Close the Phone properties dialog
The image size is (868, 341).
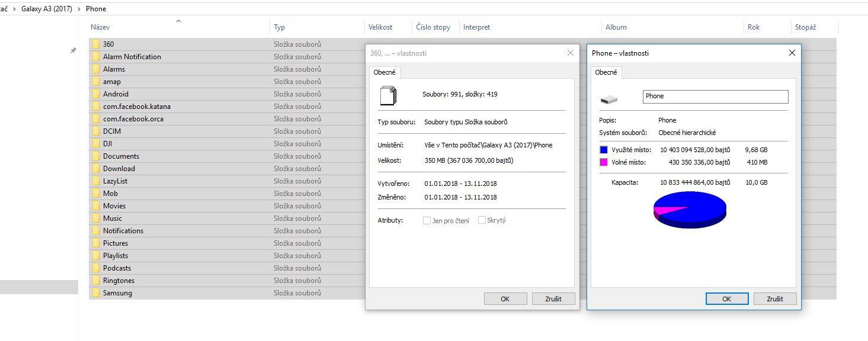tap(792, 53)
